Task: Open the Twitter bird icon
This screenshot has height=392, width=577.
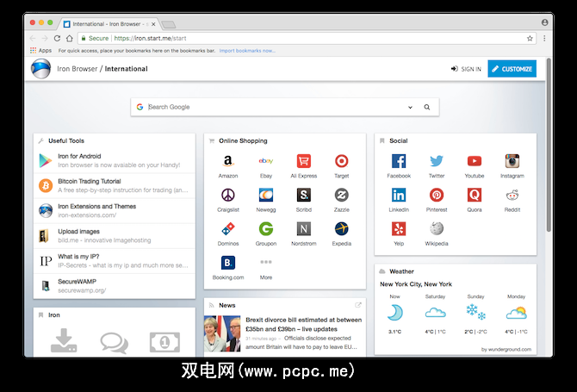Action: click(x=437, y=161)
